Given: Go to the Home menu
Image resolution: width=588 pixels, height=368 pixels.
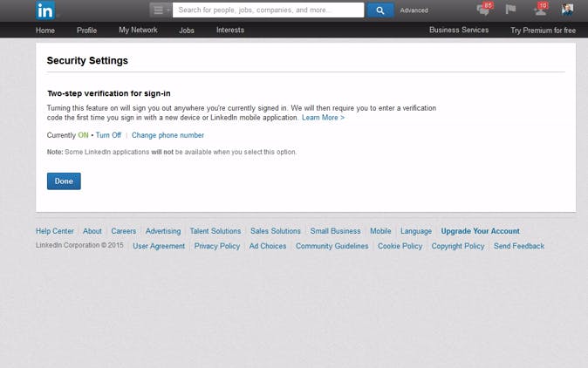Looking at the screenshot, I should (45, 31).
